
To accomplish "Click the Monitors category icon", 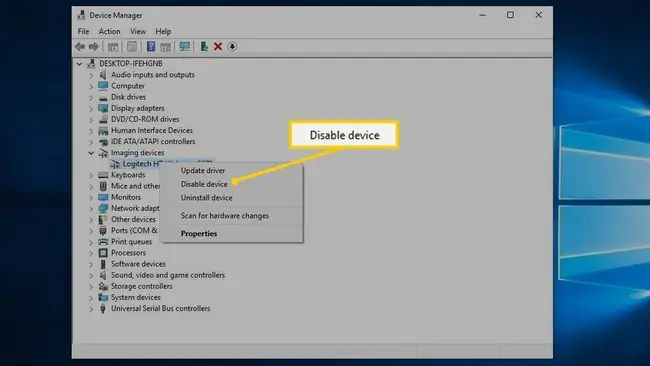I will click(103, 197).
